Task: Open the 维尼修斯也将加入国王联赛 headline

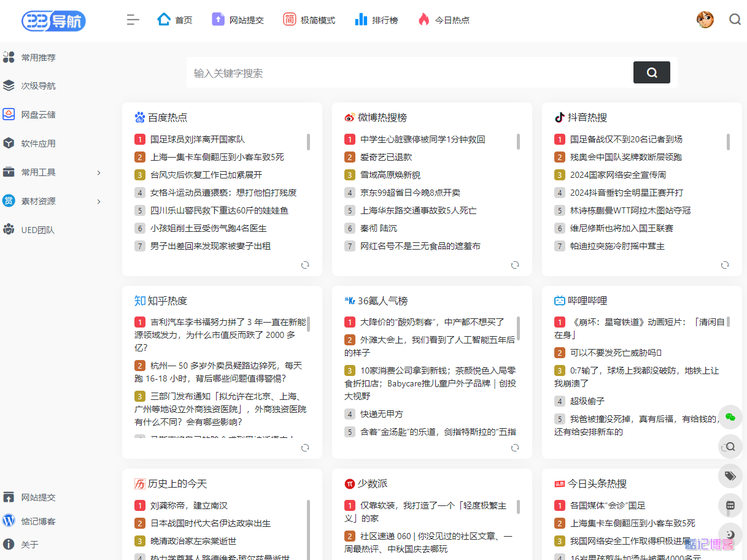Action: (622, 228)
